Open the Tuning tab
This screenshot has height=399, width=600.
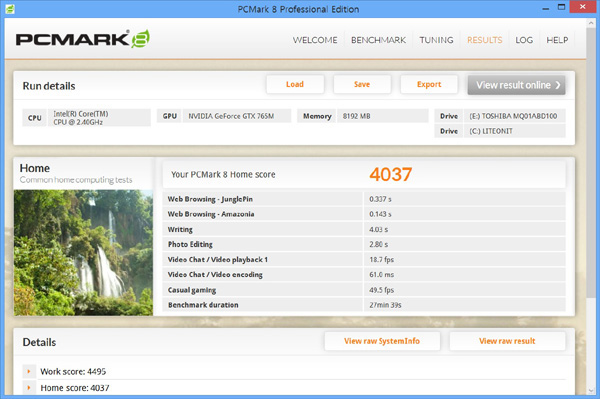click(436, 40)
